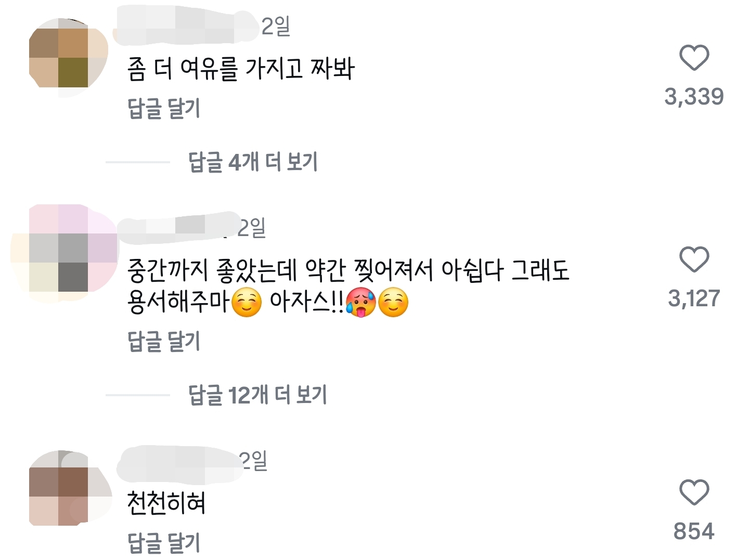The width and height of the screenshot is (749, 560).
Task: Reply to the '천천히혀' comment
Action: (164, 543)
